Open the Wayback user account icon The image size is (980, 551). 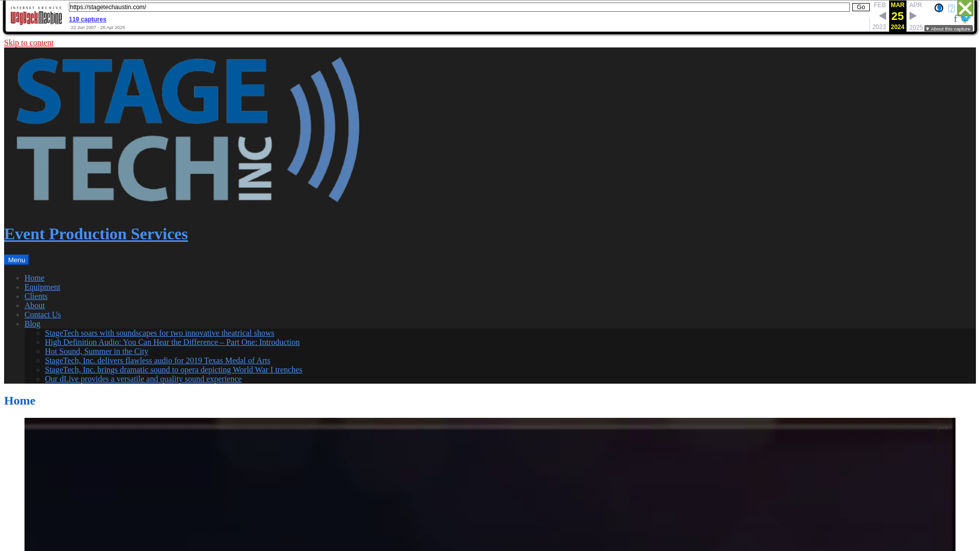[x=939, y=8]
